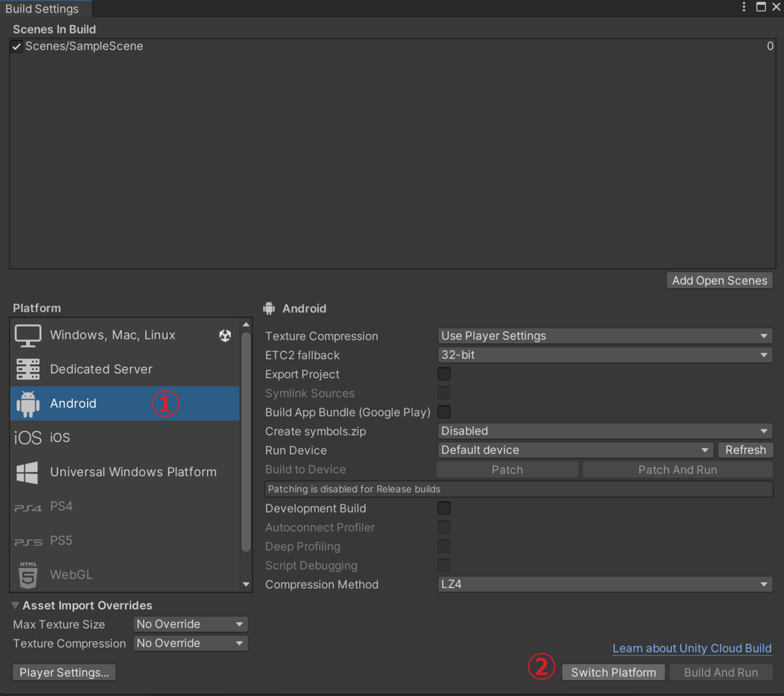The height and width of the screenshot is (696, 784).
Task: Click the Patch And Run button
Action: point(678,469)
